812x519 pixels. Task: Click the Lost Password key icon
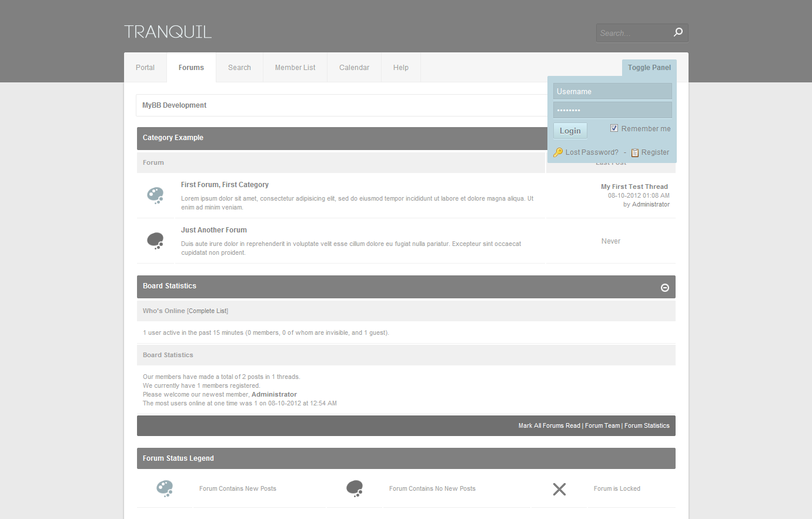tap(558, 152)
